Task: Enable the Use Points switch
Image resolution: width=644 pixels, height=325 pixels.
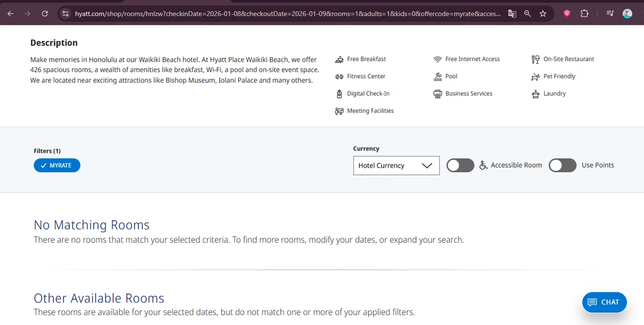Action: click(x=562, y=165)
